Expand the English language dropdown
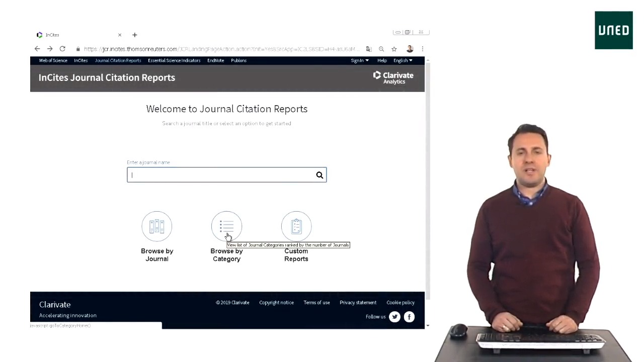Viewport: 644px width, 362px height. (403, 60)
